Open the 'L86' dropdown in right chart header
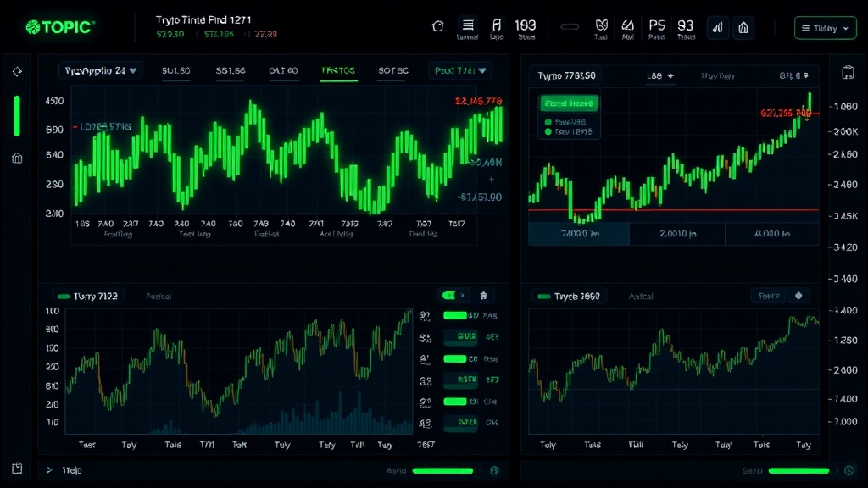 659,75
